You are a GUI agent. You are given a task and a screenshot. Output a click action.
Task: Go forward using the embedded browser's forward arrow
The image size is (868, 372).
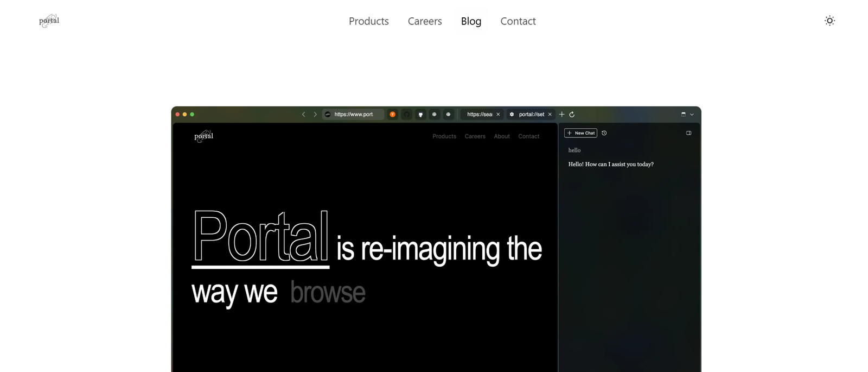pos(315,114)
